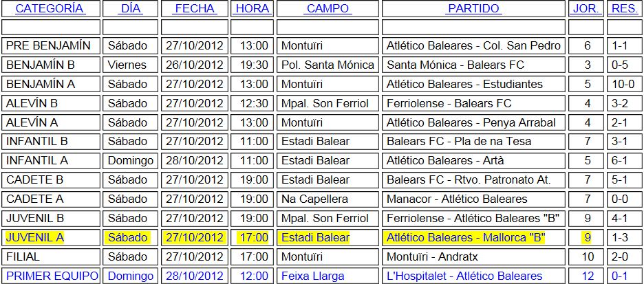This screenshot has height=284, width=644.
Task: Select the highlighted JUVENIL A cell
Action: coord(51,238)
